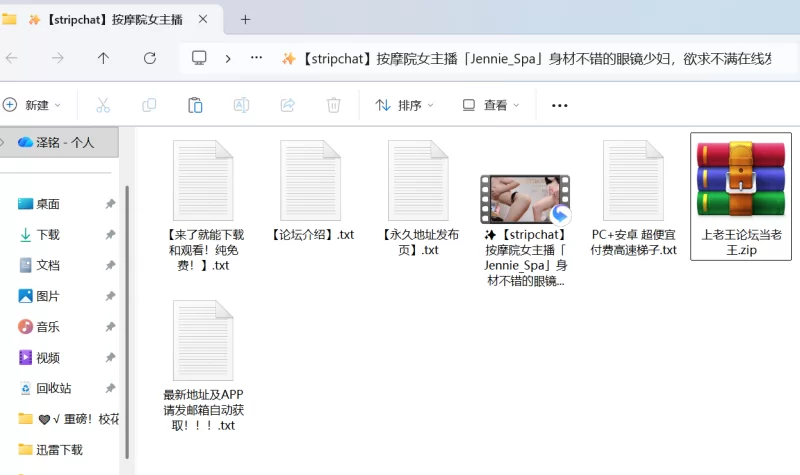
Task: Click the Delete trash can icon
Action: 334,105
